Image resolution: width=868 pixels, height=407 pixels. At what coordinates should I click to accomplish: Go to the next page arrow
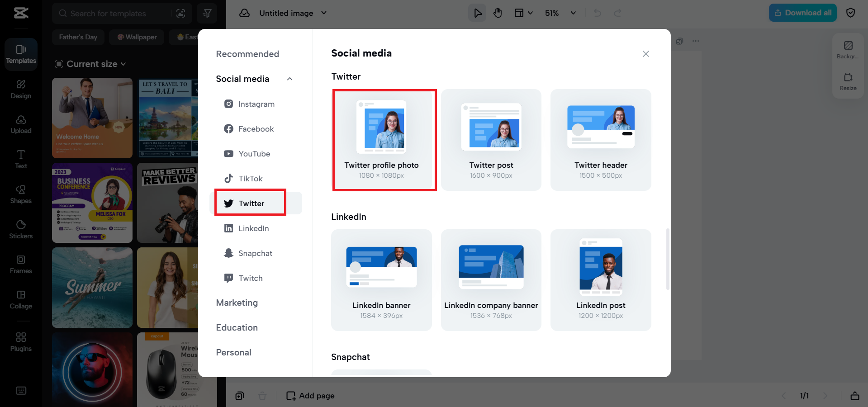(825, 396)
